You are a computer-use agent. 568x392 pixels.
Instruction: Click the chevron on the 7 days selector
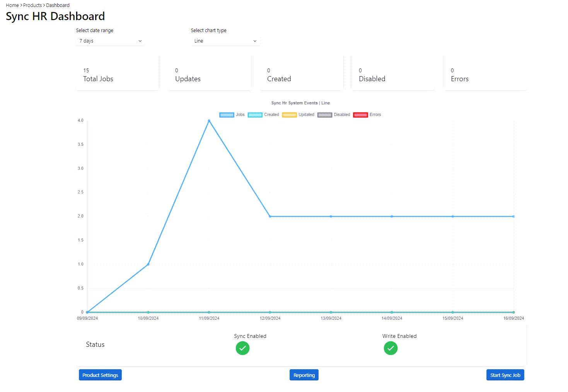pos(140,41)
